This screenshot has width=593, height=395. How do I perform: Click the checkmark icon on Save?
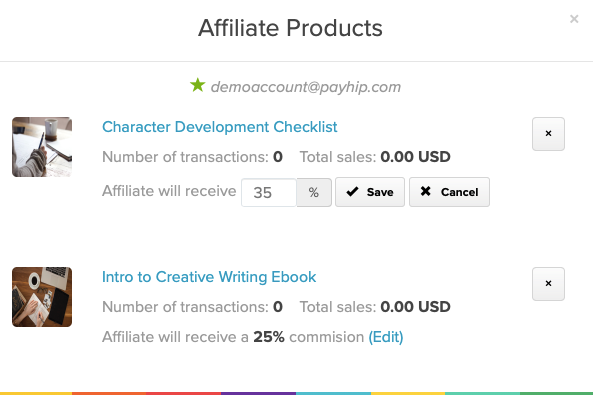tap(352, 192)
